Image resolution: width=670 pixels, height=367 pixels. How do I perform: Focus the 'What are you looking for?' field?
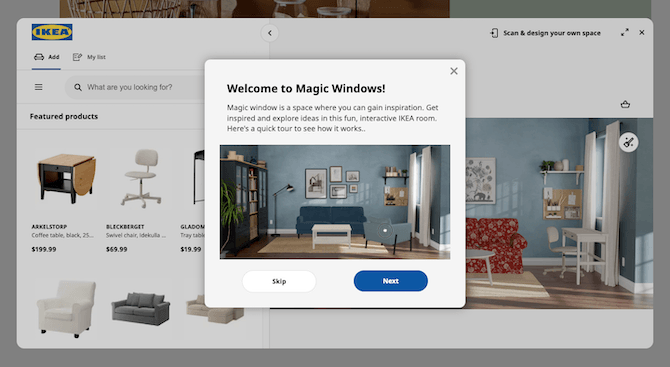(x=135, y=87)
